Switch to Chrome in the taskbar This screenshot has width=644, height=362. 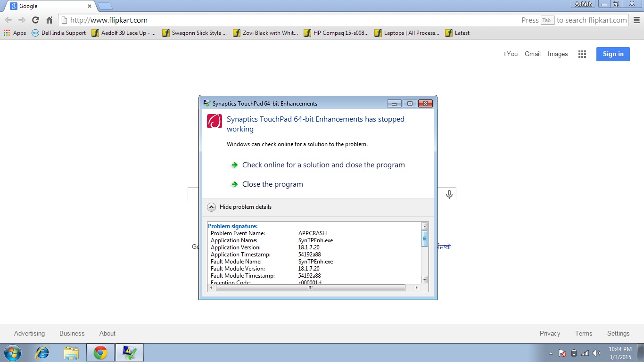pyautogui.click(x=100, y=353)
